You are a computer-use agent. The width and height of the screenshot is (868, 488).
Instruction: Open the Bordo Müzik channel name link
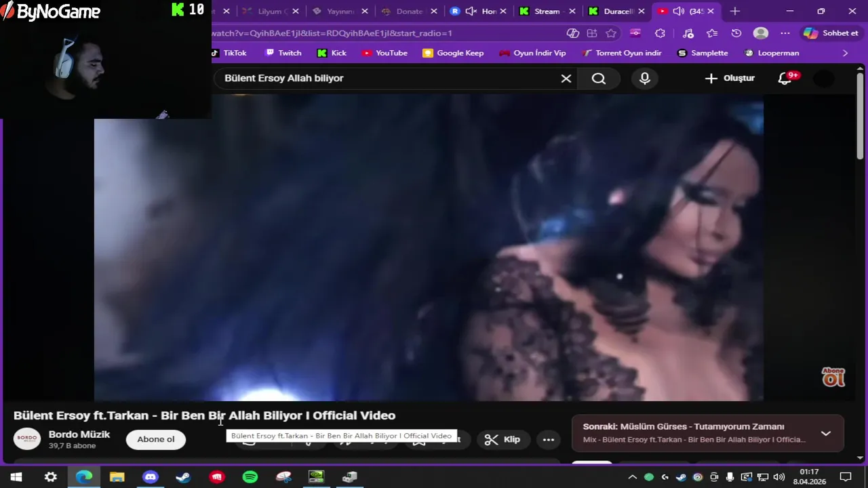click(79, 434)
